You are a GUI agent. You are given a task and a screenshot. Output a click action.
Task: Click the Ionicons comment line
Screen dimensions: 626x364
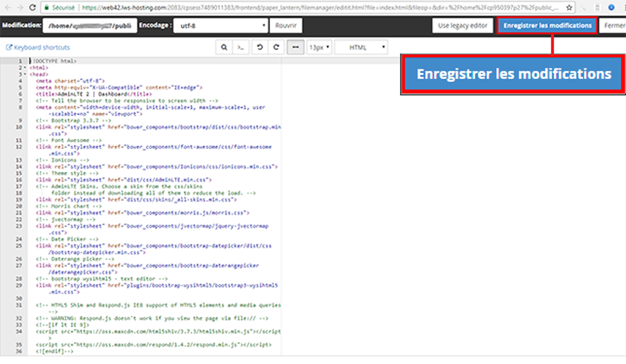[62, 160]
